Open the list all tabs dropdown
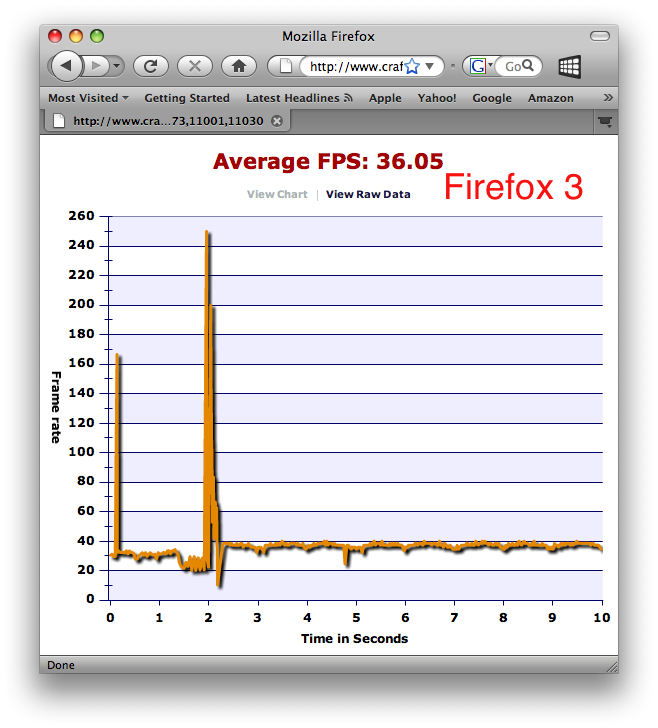This screenshot has height=728, width=658. coord(605,122)
